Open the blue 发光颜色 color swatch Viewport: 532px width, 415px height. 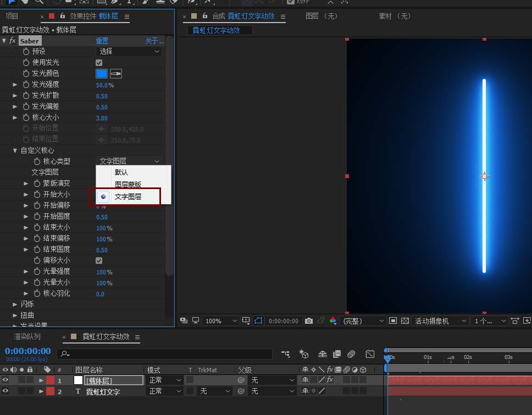coord(102,74)
